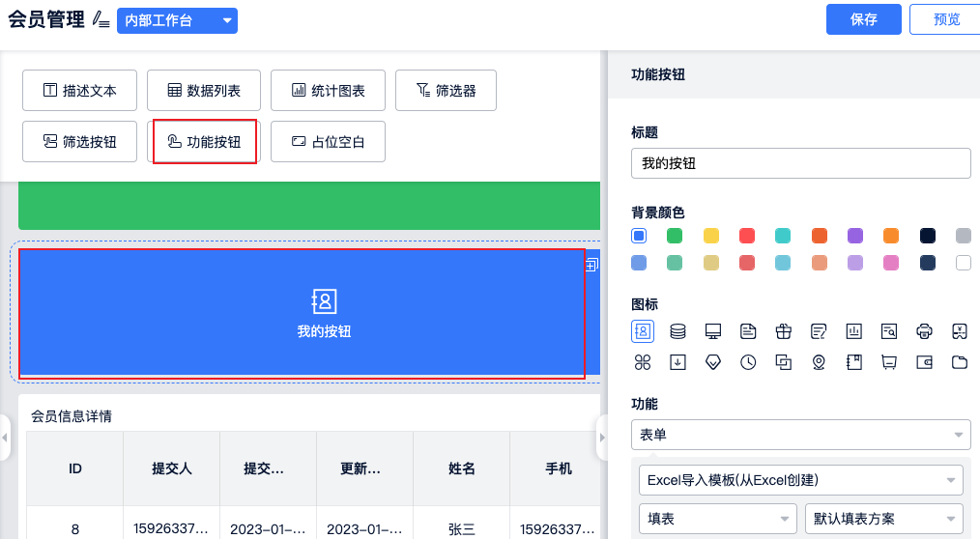
Task: Pick the printer icon for the button
Action: tap(924, 332)
